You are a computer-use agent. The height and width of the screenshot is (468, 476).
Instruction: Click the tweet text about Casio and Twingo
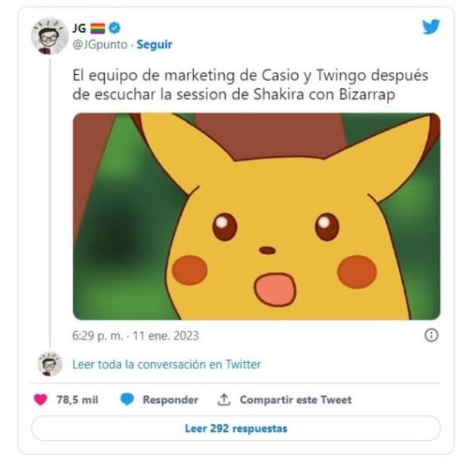point(239,86)
